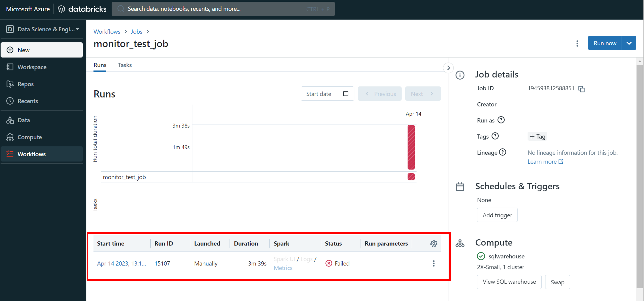This screenshot has height=301, width=644.
Task: Click the failed run bar in chart
Action: 411,147
